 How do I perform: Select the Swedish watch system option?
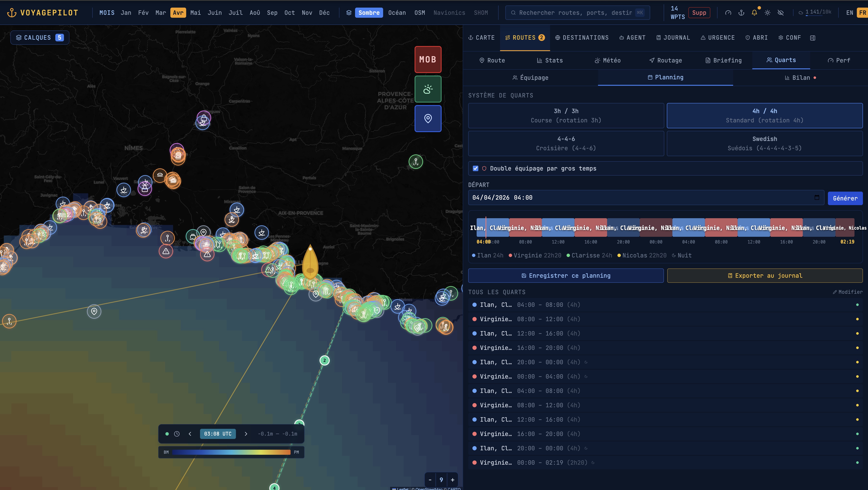[764, 143]
